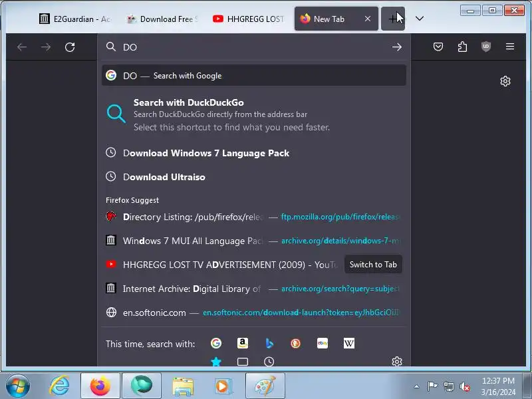The image size is (532, 399).
Task: Search this time with Wikipedia icon
Action: [348, 343]
